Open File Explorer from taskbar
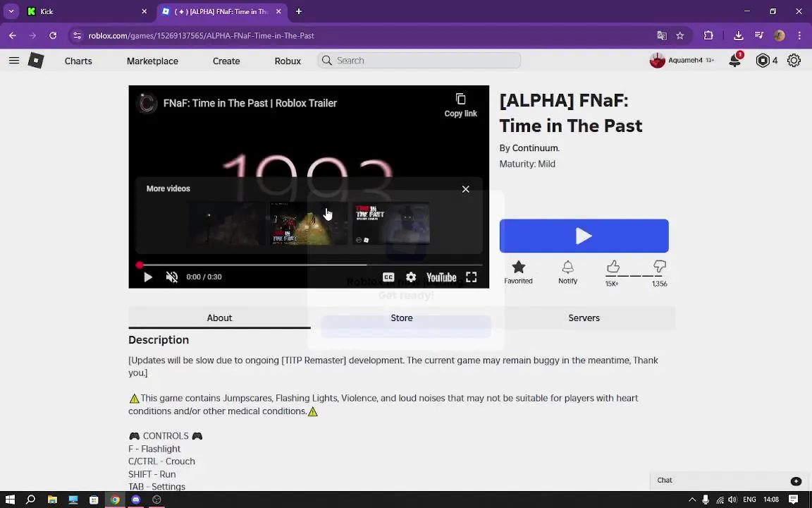This screenshot has width=812, height=508. coord(52,500)
